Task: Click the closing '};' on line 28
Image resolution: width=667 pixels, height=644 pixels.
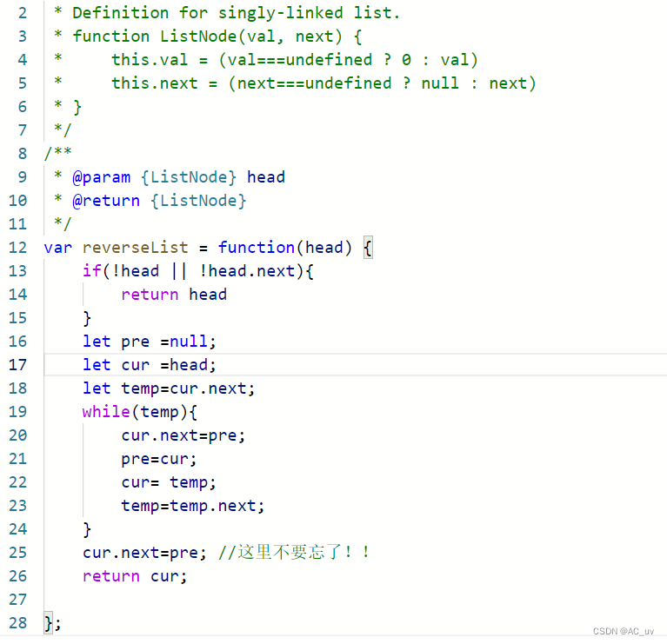Action: [x=53, y=624]
